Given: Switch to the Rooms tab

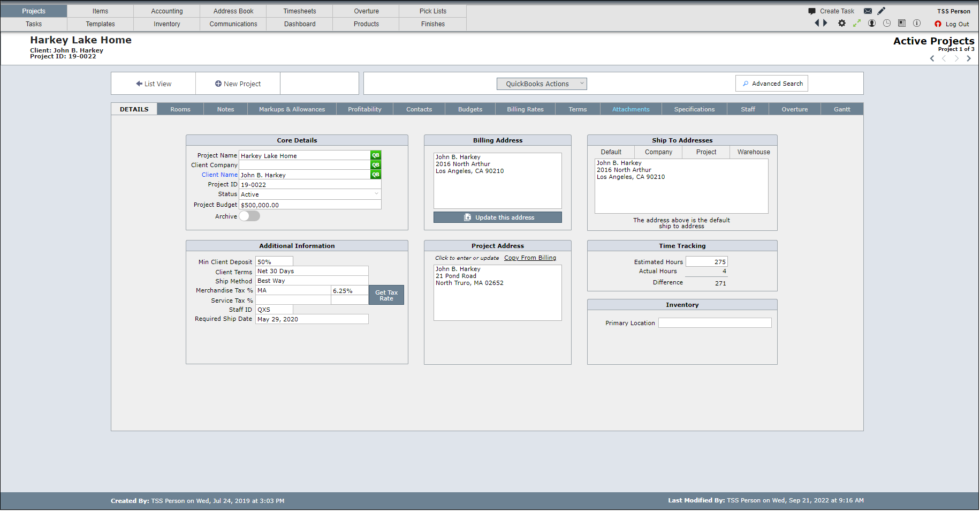Looking at the screenshot, I should [180, 109].
